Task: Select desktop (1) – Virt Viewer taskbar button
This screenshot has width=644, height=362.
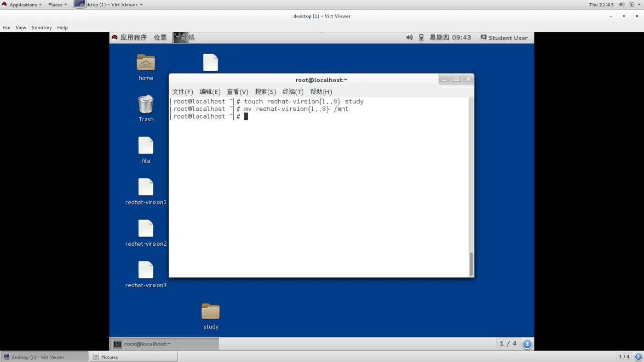Action: [x=44, y=357]
